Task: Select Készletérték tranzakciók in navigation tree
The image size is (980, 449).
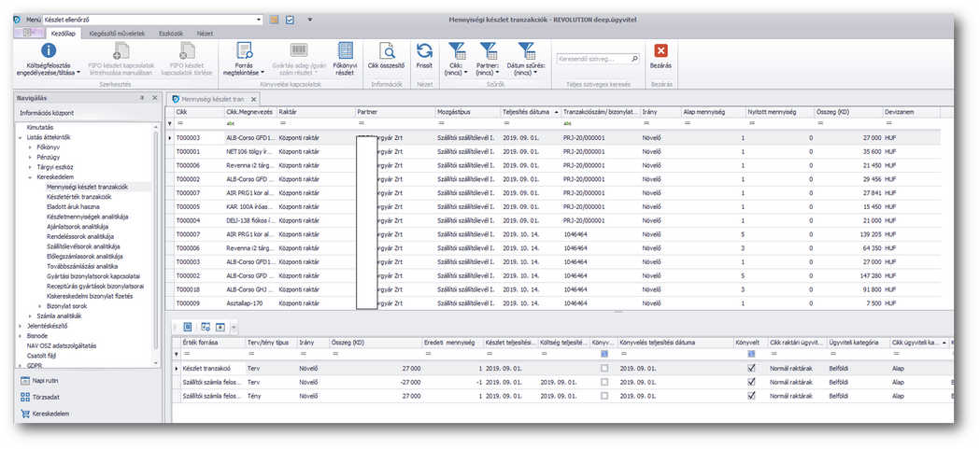Action: (x=79, y=197)
